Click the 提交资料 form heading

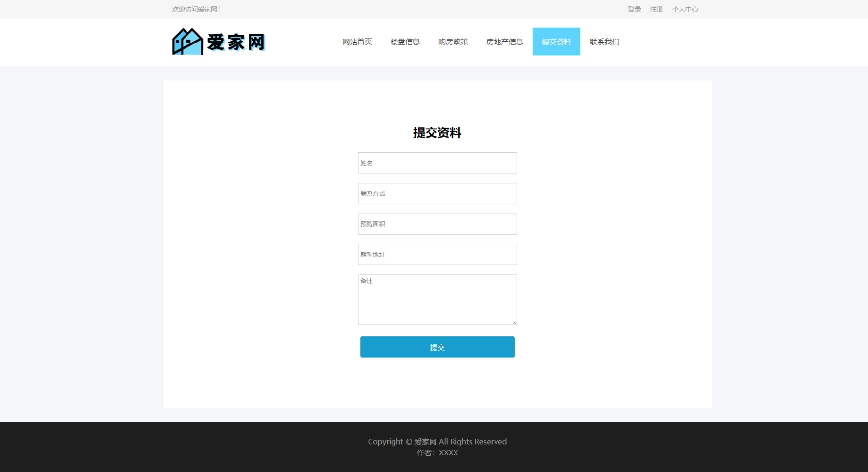click(x=437, y=133)
